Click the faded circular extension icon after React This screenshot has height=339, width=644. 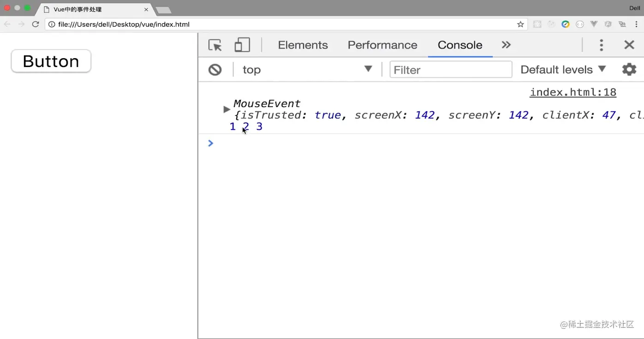point(551,24)
